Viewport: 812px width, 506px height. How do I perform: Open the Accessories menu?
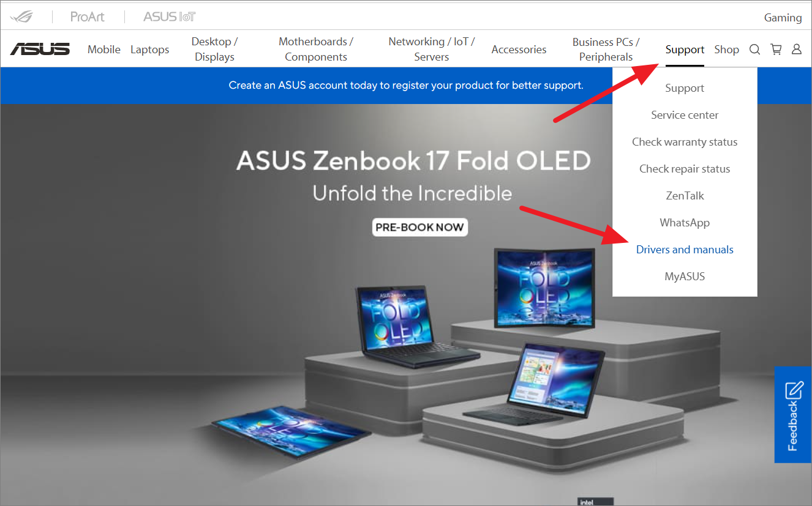tap(519, 50)
